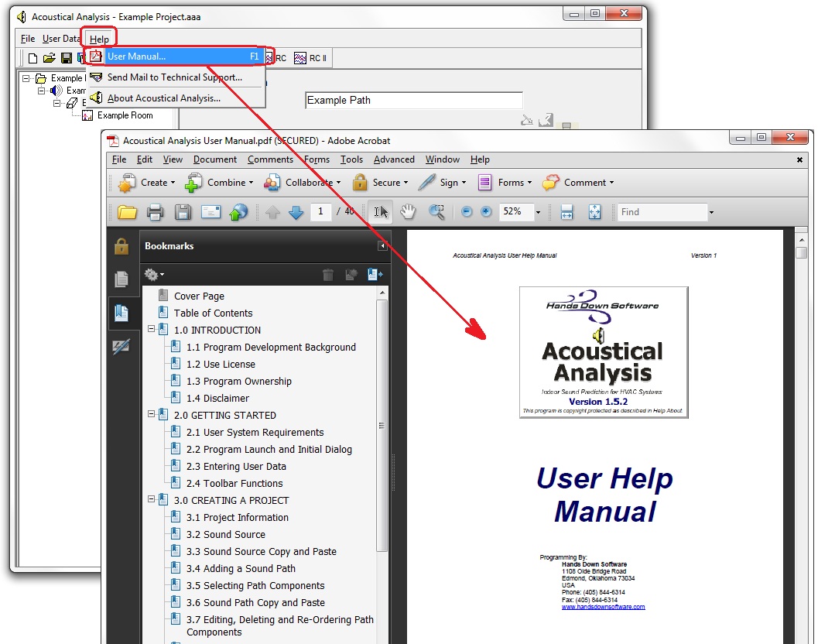Select Example Room in the project tree
Screen dimensions: 818x644
(x=125, y=115)
